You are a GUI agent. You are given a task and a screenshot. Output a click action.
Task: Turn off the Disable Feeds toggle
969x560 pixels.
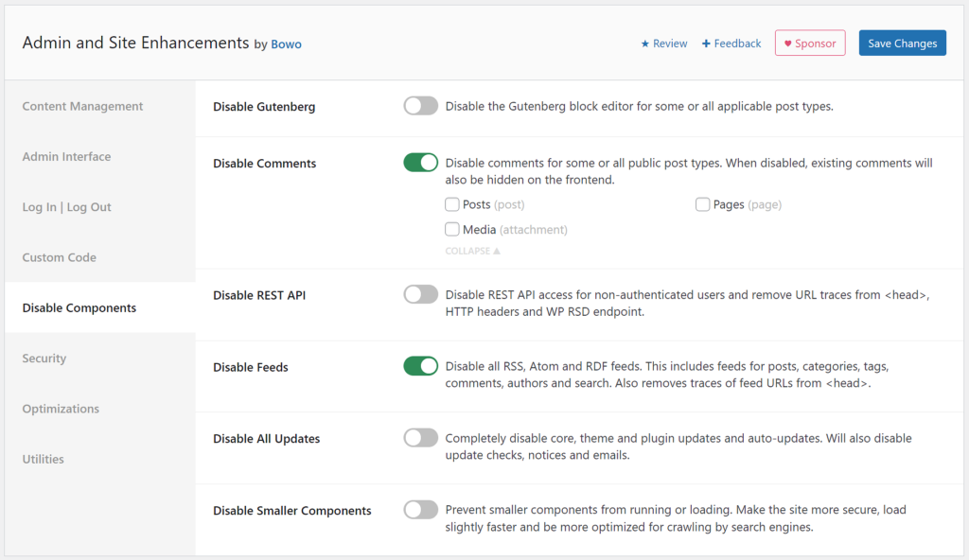[x=421, y=366]
